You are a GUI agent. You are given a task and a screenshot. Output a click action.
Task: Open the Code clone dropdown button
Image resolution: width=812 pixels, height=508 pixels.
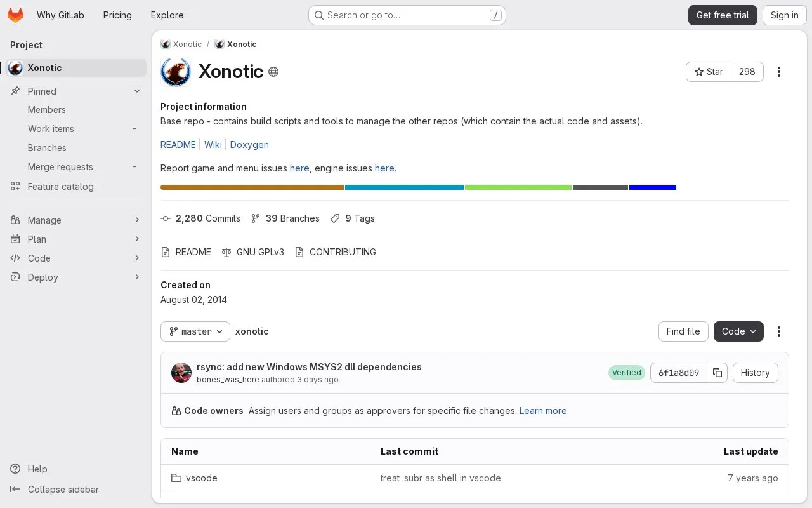[x=738, y=331]
